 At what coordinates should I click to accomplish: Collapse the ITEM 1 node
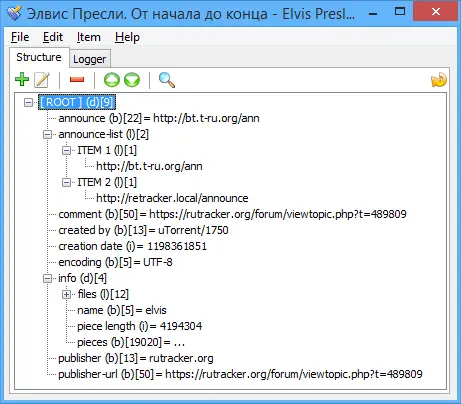pos(67,150)
